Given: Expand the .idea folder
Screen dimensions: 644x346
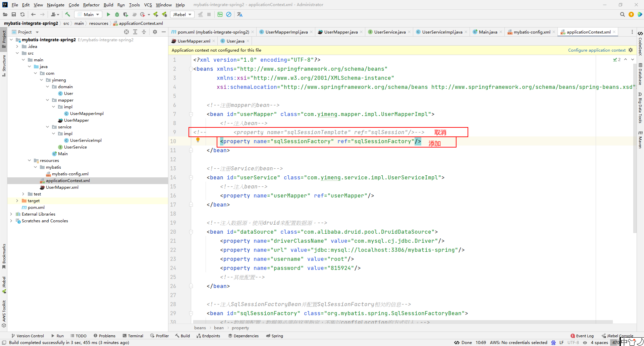Looking at the screenshot, I should (17, 46).
